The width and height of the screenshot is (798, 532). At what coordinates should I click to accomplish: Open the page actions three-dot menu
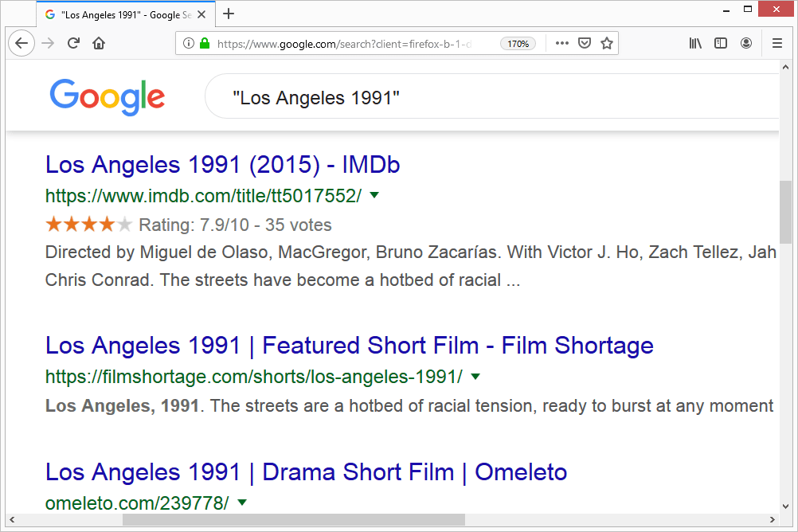tap(562, 44)
